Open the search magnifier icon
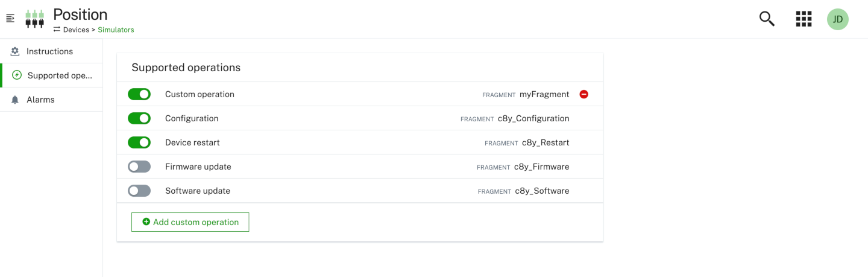868x277 pixels. coord(767,19)
